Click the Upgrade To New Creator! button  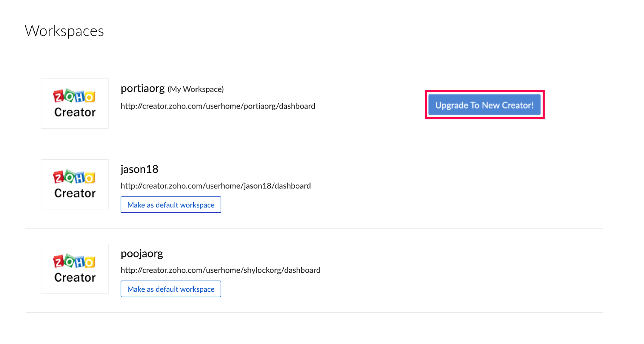tap(484, 105)
